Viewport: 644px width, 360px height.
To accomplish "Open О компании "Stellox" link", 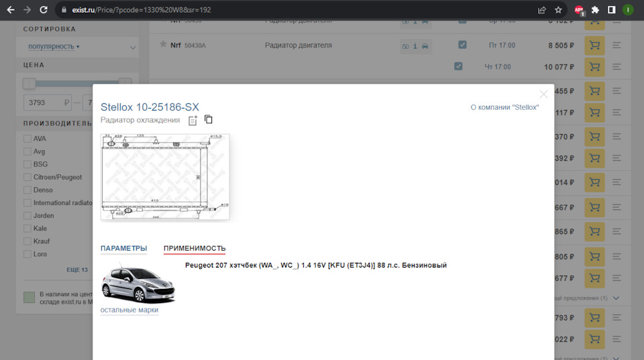I will click(504, 107).
